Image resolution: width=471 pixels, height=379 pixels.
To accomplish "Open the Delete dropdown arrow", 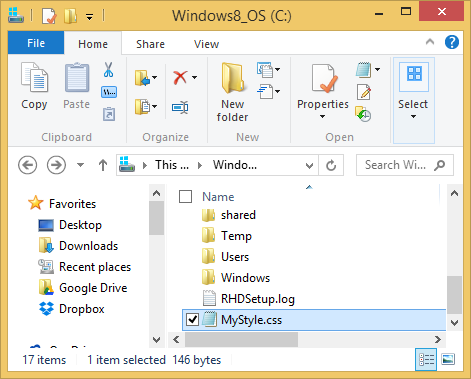I will point(194,78).
